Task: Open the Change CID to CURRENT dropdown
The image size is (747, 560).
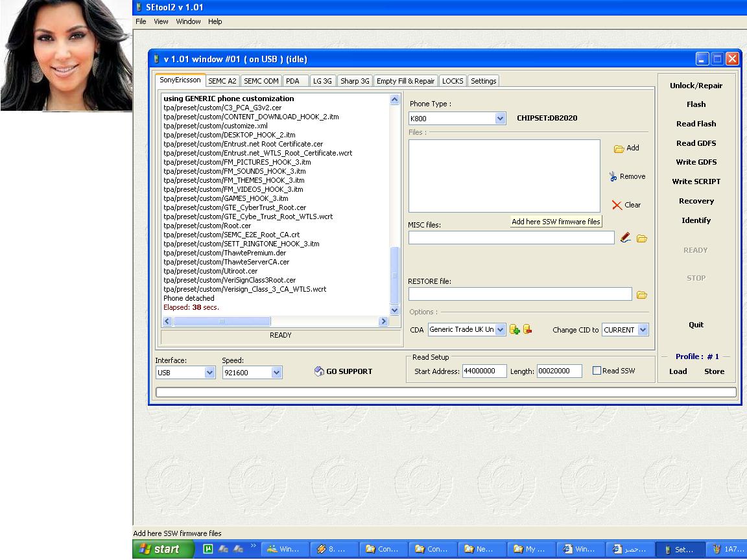Action: [643, 329]
